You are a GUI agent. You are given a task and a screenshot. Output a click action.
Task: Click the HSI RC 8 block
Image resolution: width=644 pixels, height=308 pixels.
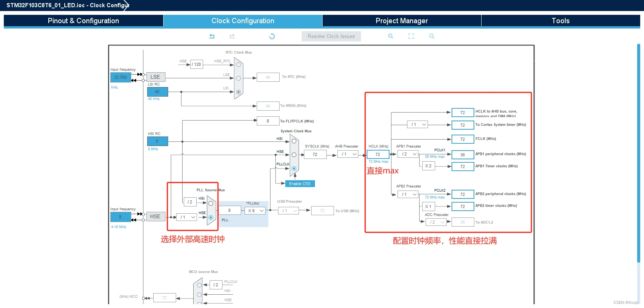[157, 141]
